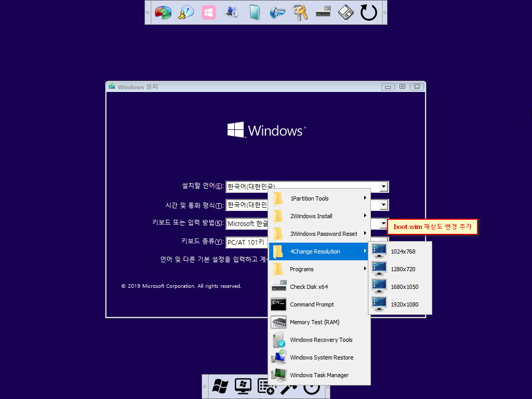Open the 2Windows Install submenu
Image resolution: width=532 pixels, height=399 pixels.
coord(320,216)
